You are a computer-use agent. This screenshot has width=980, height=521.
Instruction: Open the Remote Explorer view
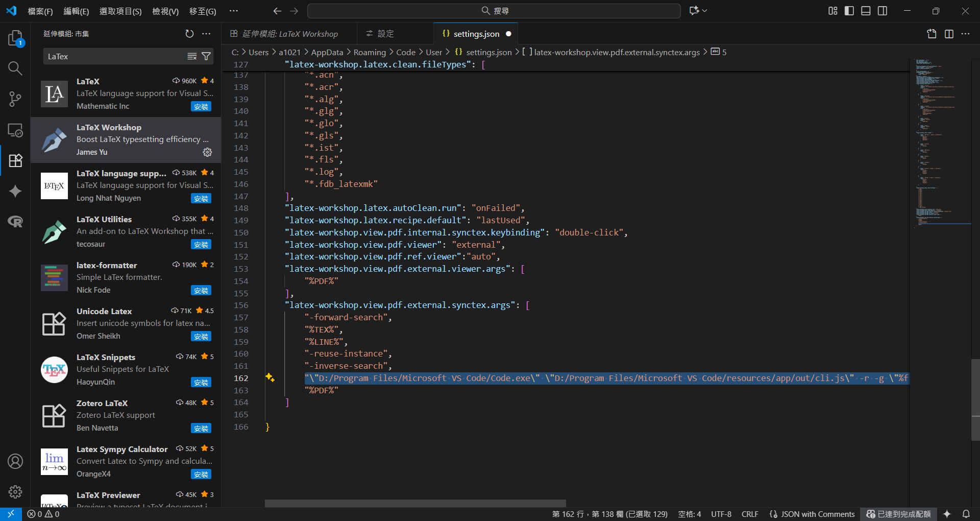coord(15,130)
